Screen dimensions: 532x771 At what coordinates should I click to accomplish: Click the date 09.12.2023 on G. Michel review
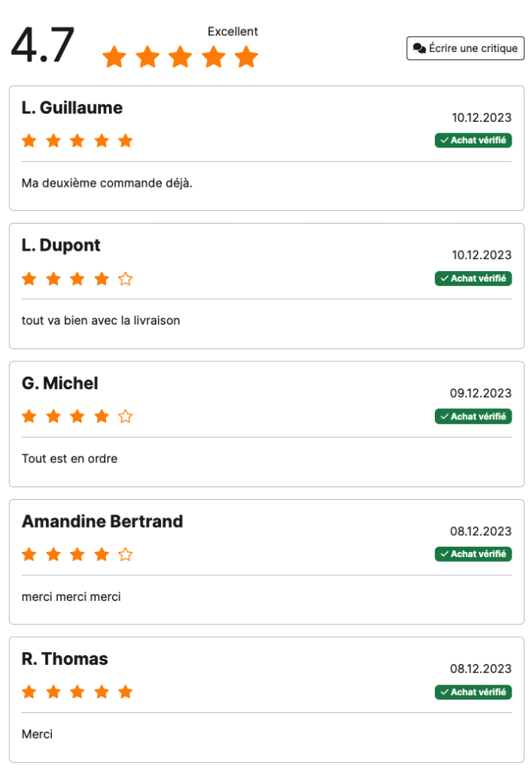(x=480, y=393)
